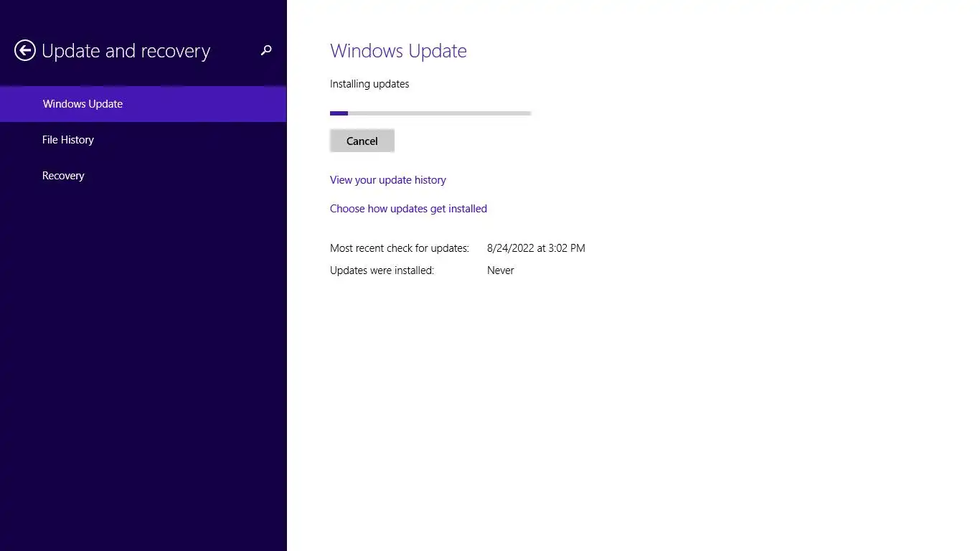The width and height of the screenshot is (980, 551).
Task: Click the 'Never' value
Action: 501,270
